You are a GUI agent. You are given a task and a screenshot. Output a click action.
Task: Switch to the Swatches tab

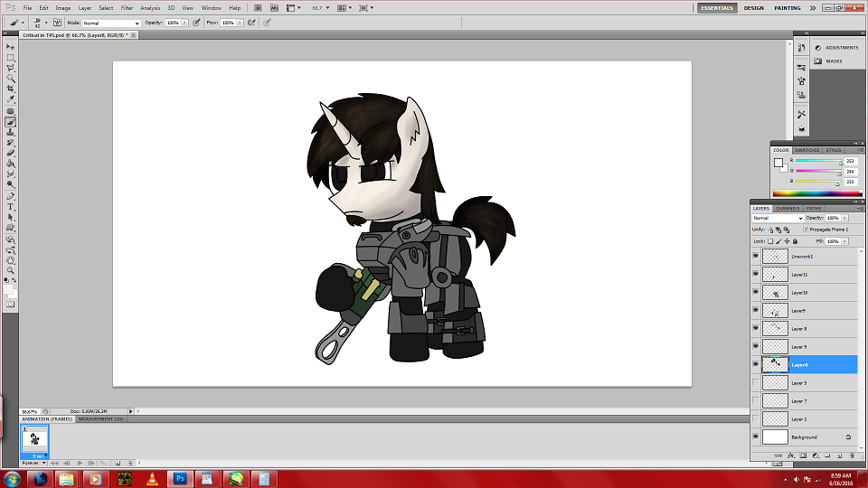(x=807, y=150)
